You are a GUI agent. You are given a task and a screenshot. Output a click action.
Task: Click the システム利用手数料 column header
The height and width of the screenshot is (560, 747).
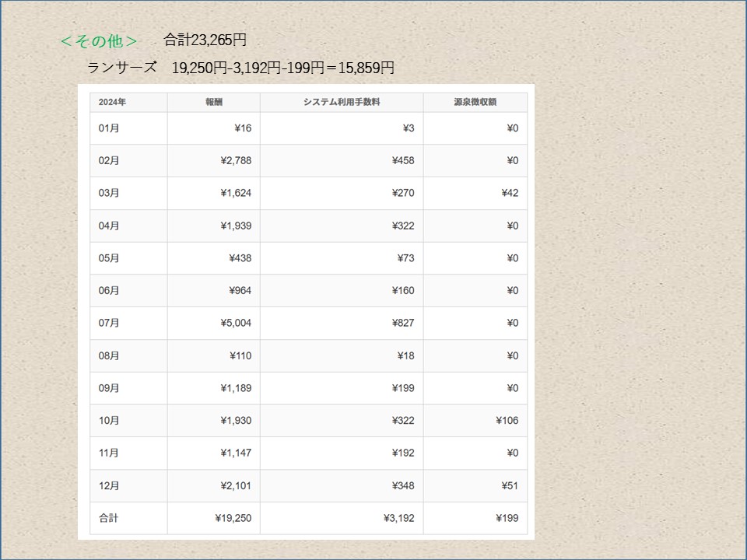tap(342, 102)
